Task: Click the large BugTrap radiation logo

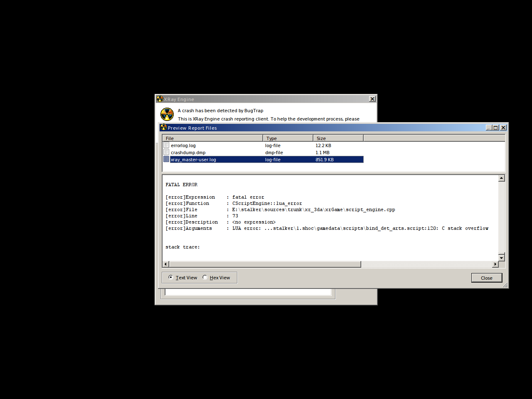Action: [x=167, y=114]
